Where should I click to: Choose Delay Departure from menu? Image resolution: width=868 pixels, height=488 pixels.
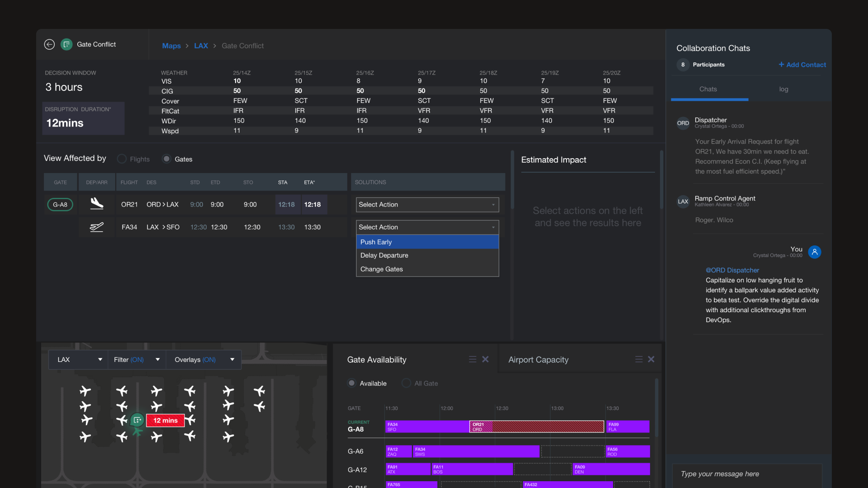tap(384, 255)
